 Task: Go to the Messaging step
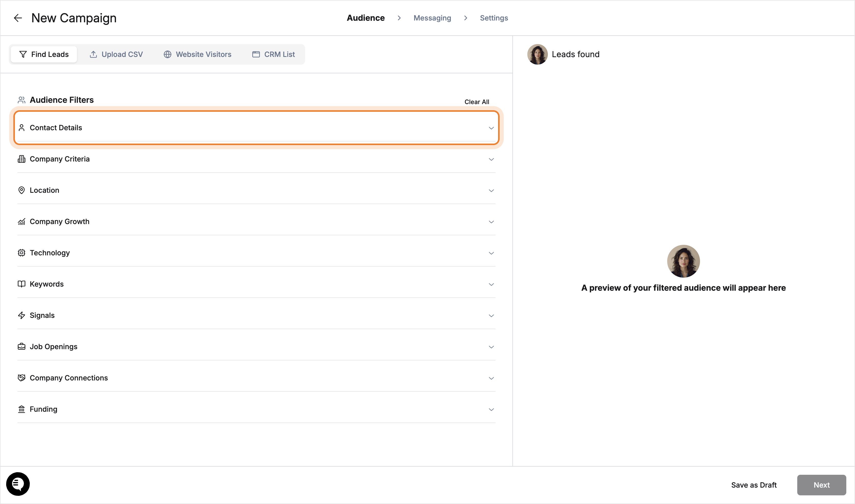pos(432,18)
